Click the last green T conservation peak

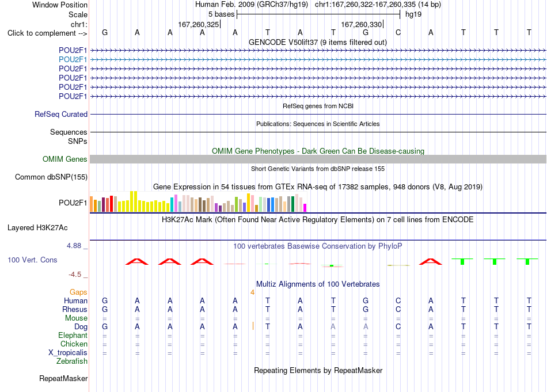[x=527, y=261]
